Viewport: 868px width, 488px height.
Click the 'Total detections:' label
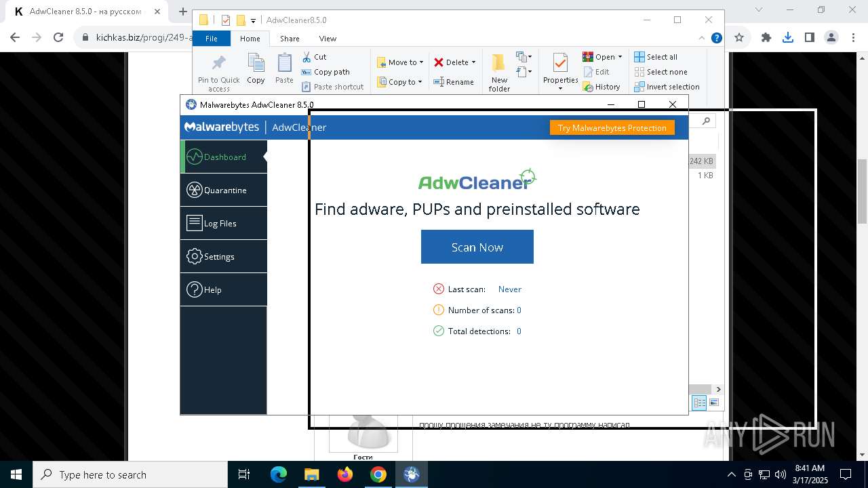[x=479, y=331]
